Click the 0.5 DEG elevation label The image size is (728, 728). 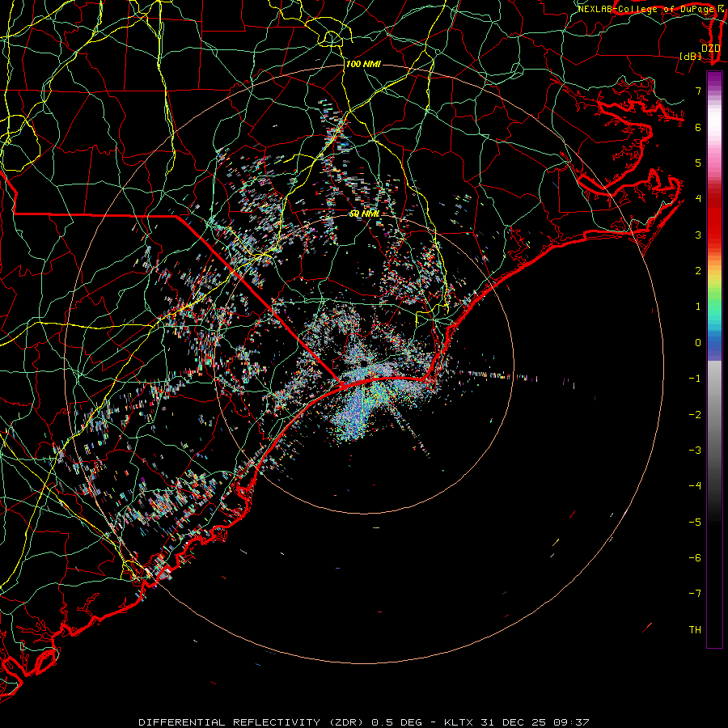397,722
